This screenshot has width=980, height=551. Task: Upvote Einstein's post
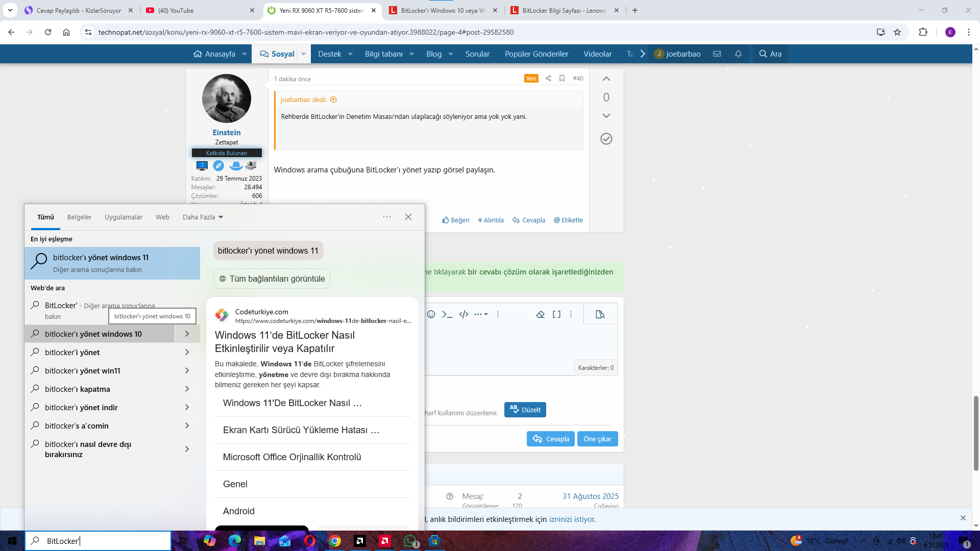(606, 79)
